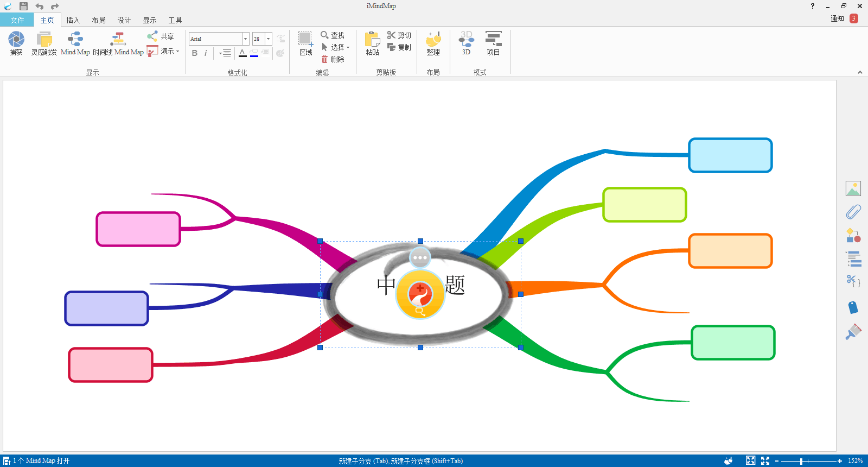This screenshot has width=868, height=467.
Task: Toggle bold formatting
Action: coord(195,53)
